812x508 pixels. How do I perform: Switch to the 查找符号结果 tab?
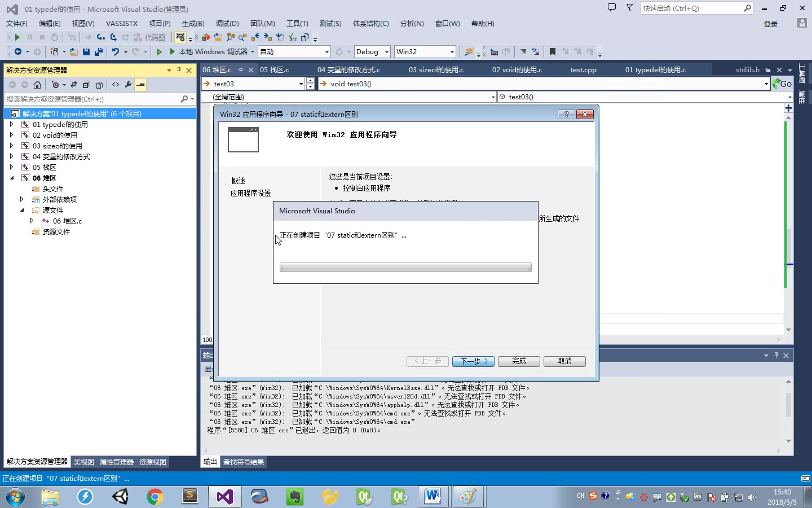(x=243, y=462)
